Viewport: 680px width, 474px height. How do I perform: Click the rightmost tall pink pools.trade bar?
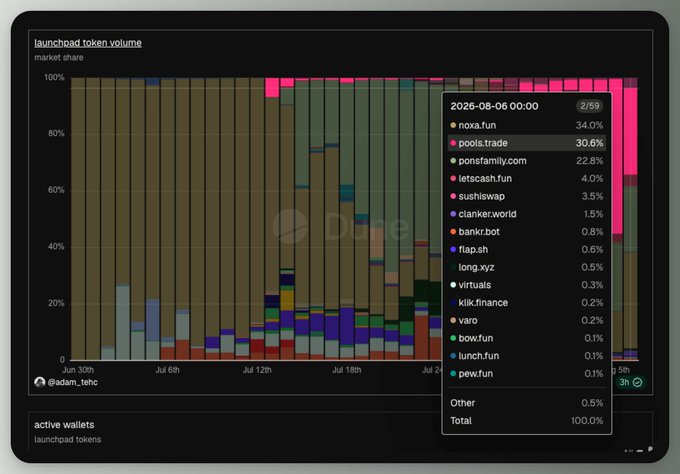630,131
